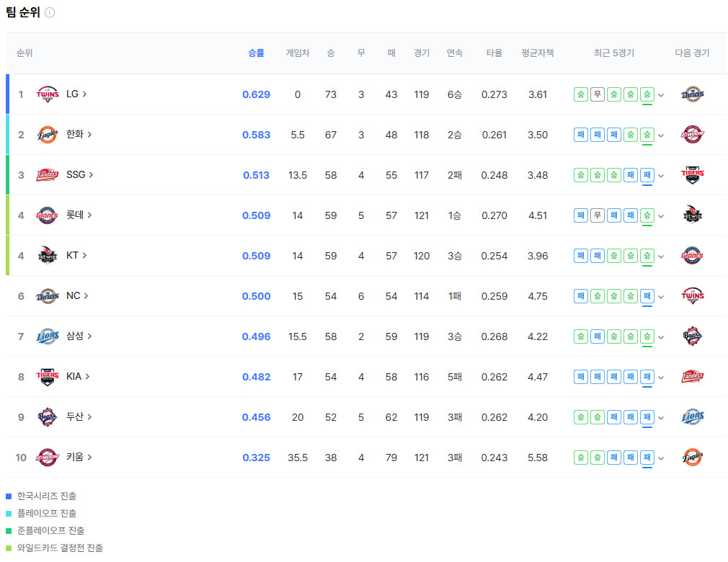Expand recent 5 games for 키움

[x=661, y=458]
